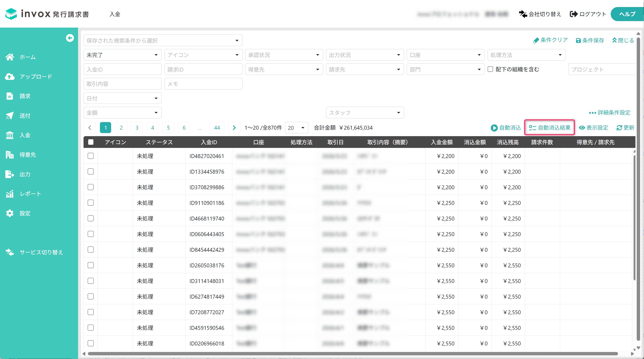This screenshot has width=644, height=359.
Task: Go to page 3
Action: click(x=137, y=128)
